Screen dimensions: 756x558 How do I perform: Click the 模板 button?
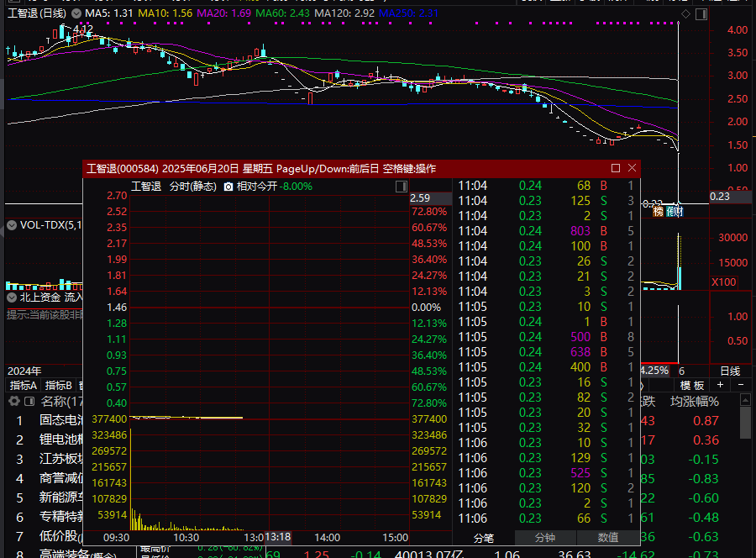(x=691, y=385)
